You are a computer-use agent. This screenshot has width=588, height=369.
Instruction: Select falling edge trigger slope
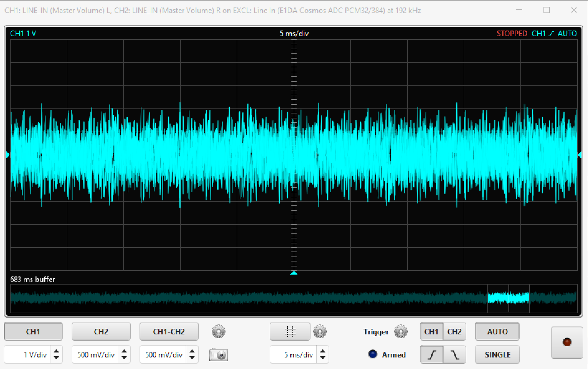point(454,355)
